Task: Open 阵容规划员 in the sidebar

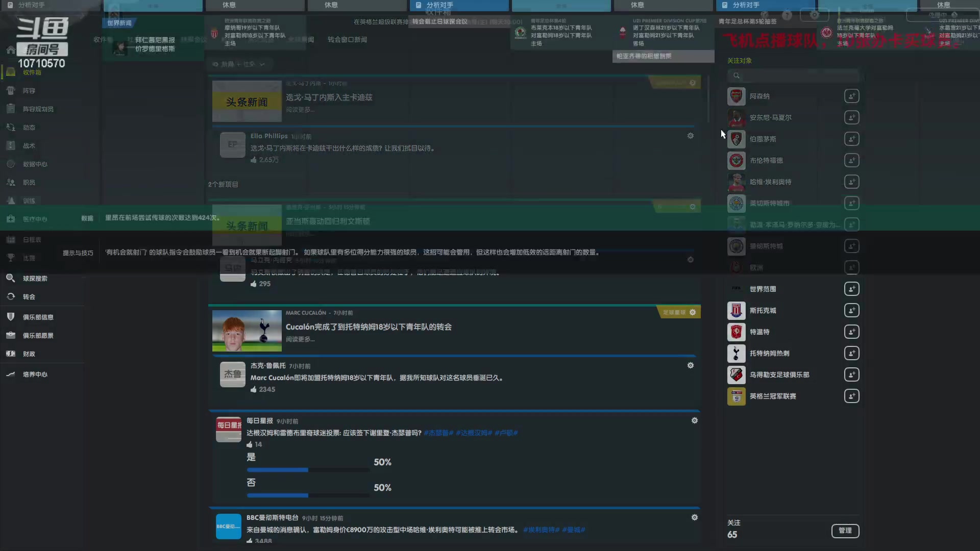Action: coord(38,109)
